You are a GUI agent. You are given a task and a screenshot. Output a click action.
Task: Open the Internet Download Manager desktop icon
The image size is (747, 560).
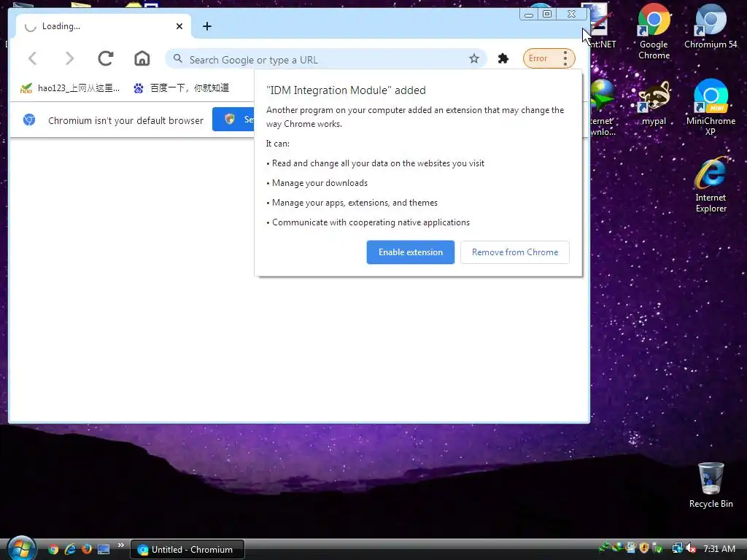[x=602, y=109]
